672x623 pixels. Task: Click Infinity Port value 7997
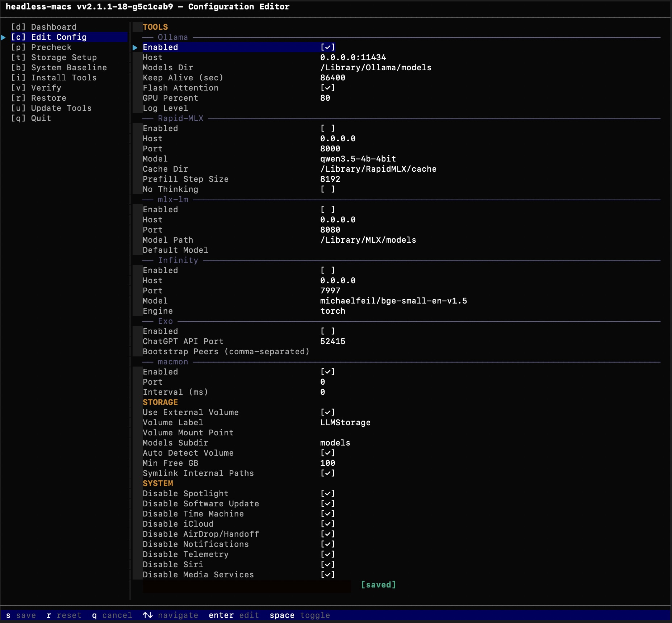330,290
